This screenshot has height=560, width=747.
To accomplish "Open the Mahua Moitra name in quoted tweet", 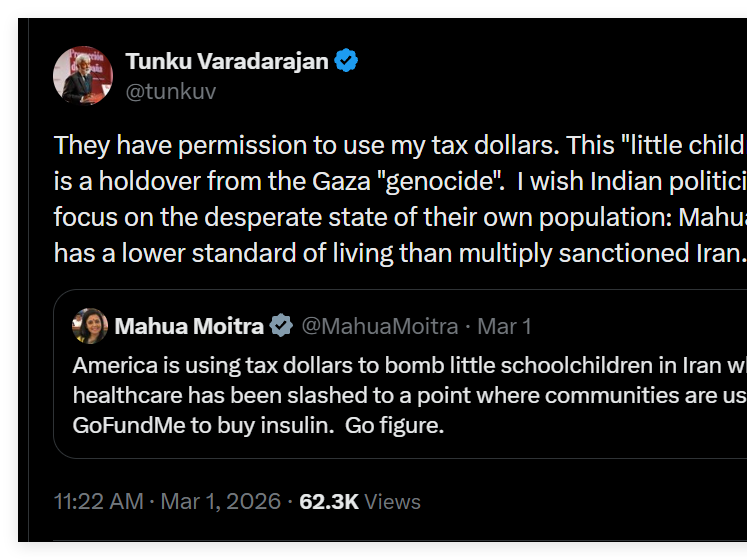I will [x=189, y=326].
